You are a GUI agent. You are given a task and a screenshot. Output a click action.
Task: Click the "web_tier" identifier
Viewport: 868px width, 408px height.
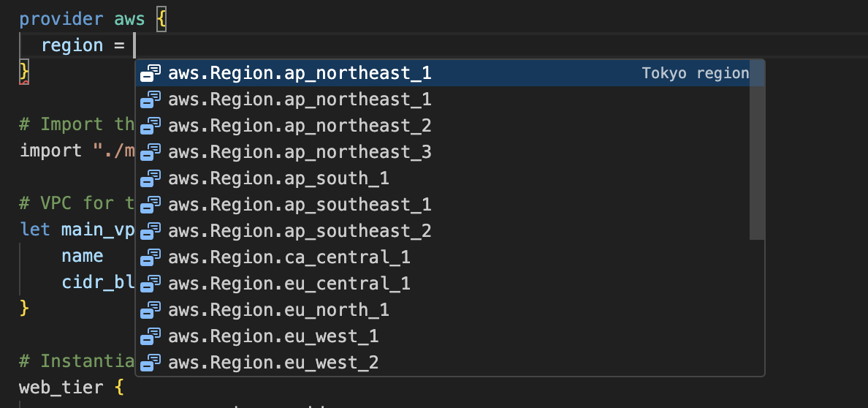click(x=61, y=387)
